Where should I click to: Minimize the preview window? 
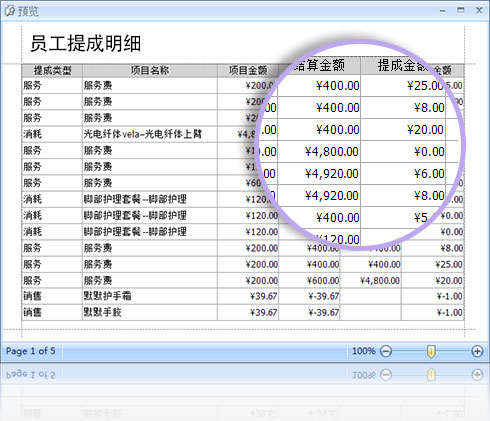(x=442, y=11)
